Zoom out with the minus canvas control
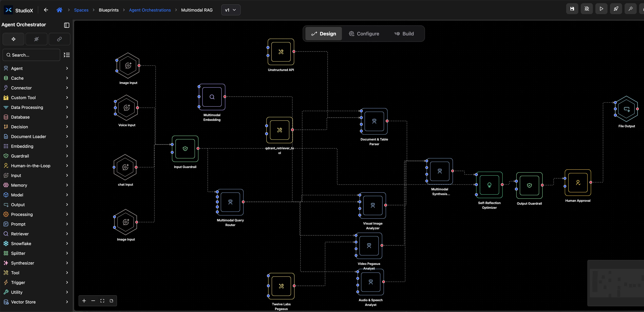Screen dimensions: 644x312 point(93,301)
